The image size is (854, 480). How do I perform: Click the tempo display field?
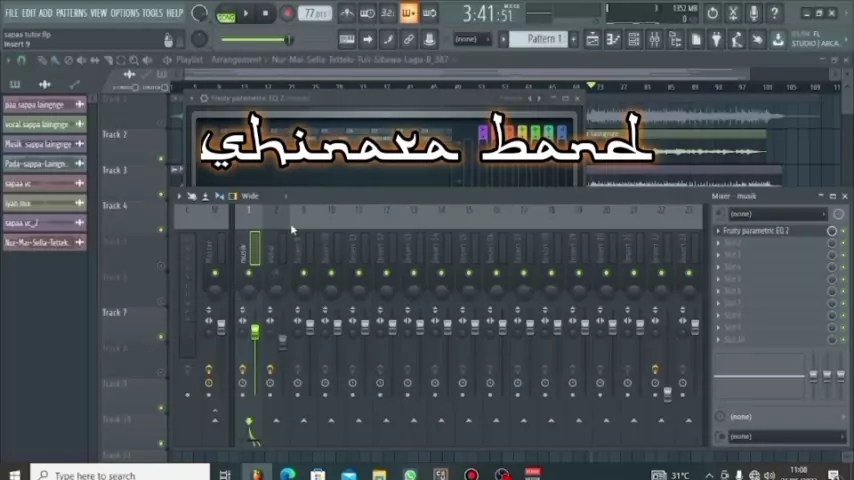click(x=316, y=14)
